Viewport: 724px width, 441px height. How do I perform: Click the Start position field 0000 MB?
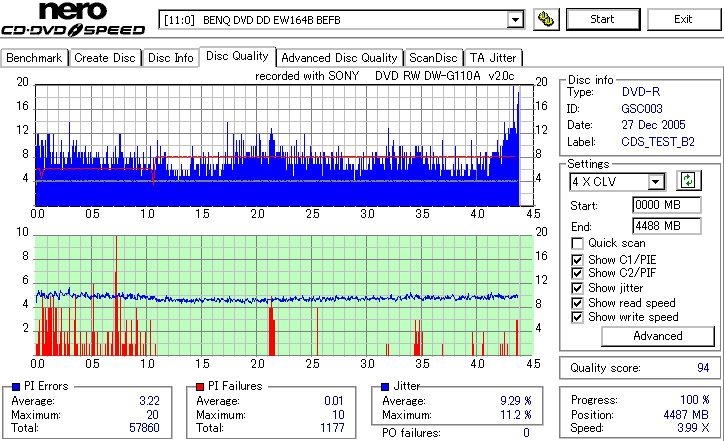(x=666, y=205)
